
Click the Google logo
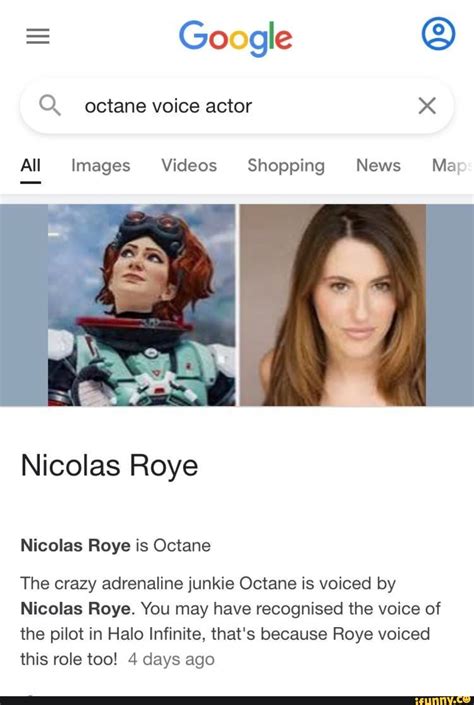point(236,38)
